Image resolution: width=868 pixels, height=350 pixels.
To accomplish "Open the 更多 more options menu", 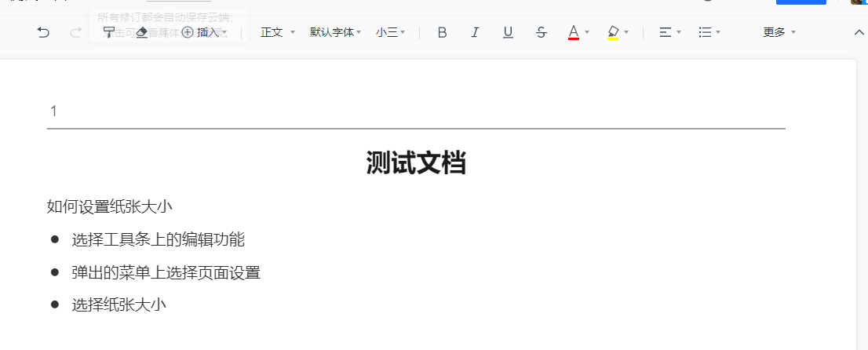I will 779,32.
